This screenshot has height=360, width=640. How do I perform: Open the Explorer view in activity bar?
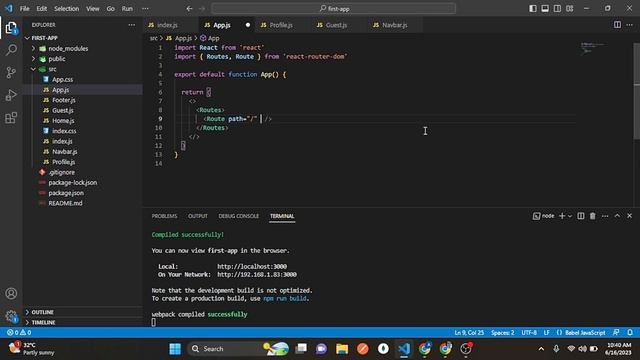click(x=11, y=28)
